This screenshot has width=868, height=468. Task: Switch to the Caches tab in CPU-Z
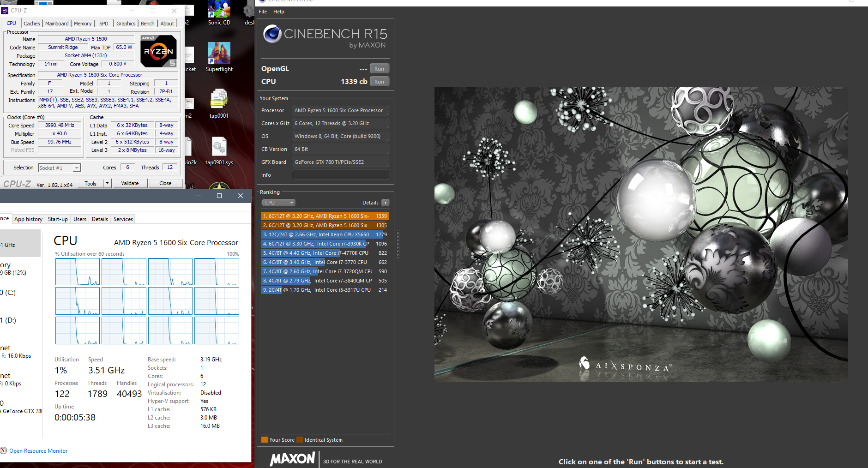pyautogui.click(x=32, y=24)
